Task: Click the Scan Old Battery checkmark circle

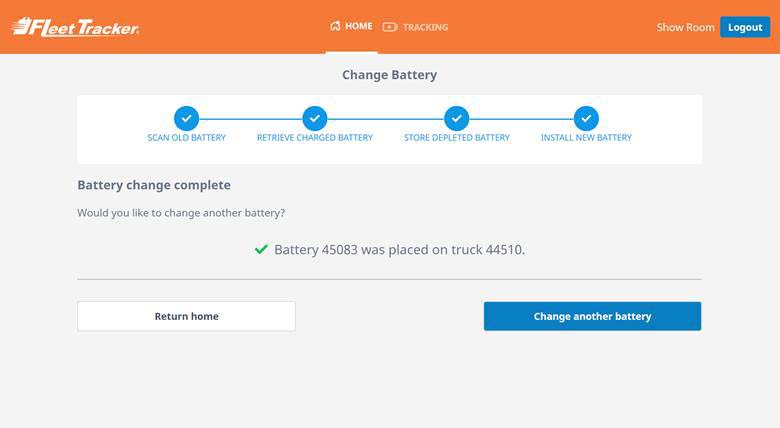Action: 186,117
